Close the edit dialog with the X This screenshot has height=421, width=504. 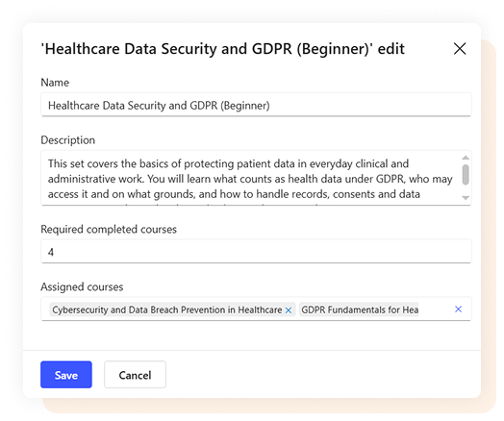pyautogui.click(x=460, y=49)
